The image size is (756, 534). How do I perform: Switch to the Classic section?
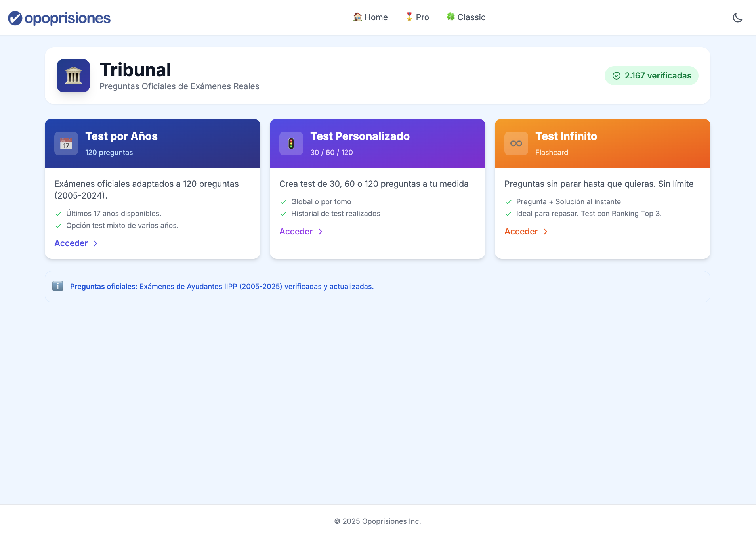click(x=466, y=17)
